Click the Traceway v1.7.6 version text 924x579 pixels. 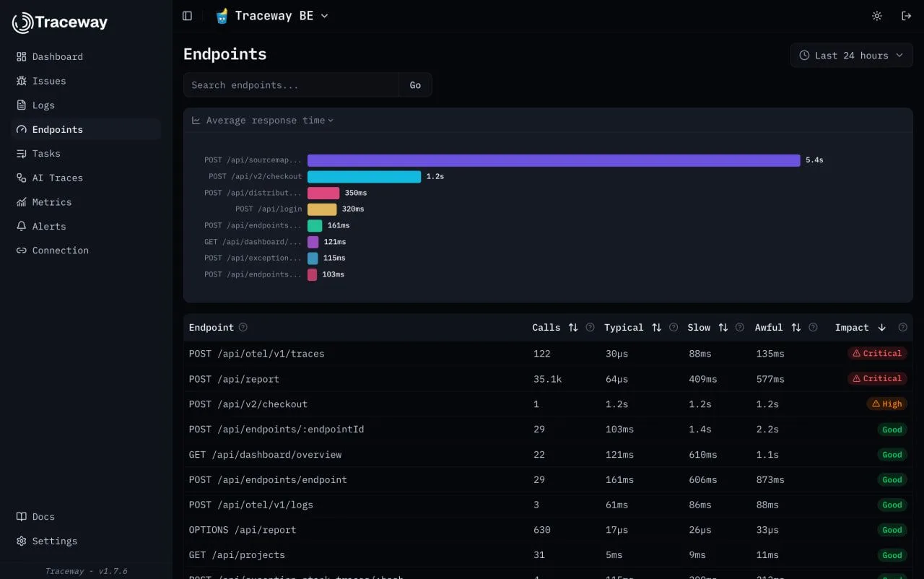pyautogui.click(x=86, y=571)
